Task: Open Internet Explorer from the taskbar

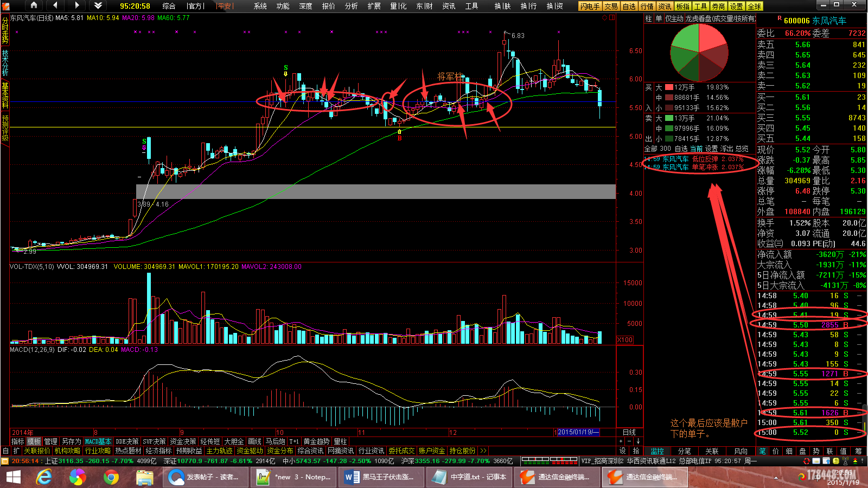Action: [x=44, y=477]
